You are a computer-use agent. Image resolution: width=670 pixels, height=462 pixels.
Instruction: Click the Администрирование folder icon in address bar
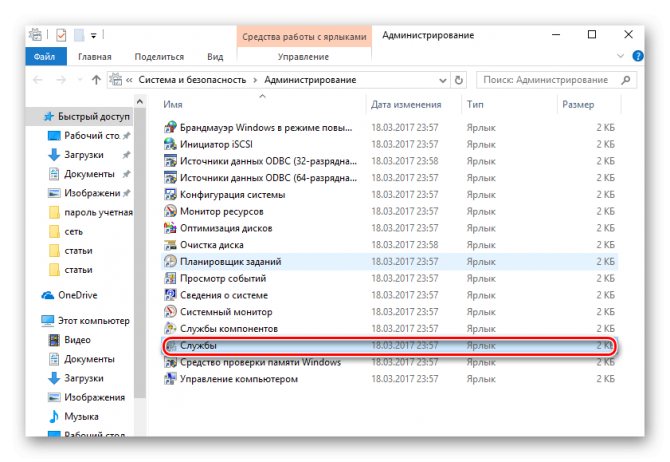[115, 79]
